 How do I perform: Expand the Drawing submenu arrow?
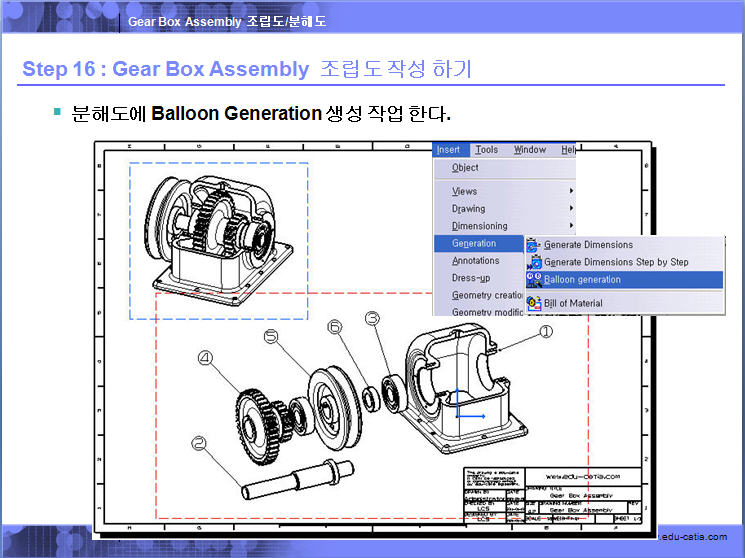(572, 209)
